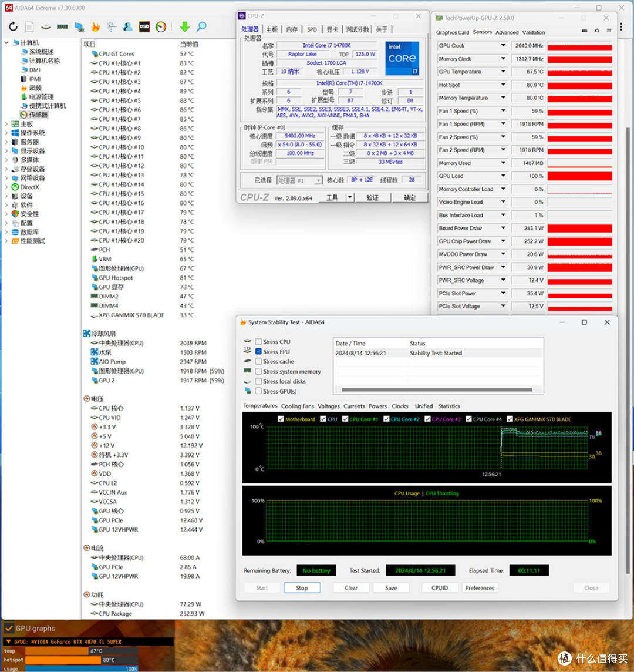634x672 pixels.
Task: Enable the Stress cache checkbox
Action: tap(258, 361)
